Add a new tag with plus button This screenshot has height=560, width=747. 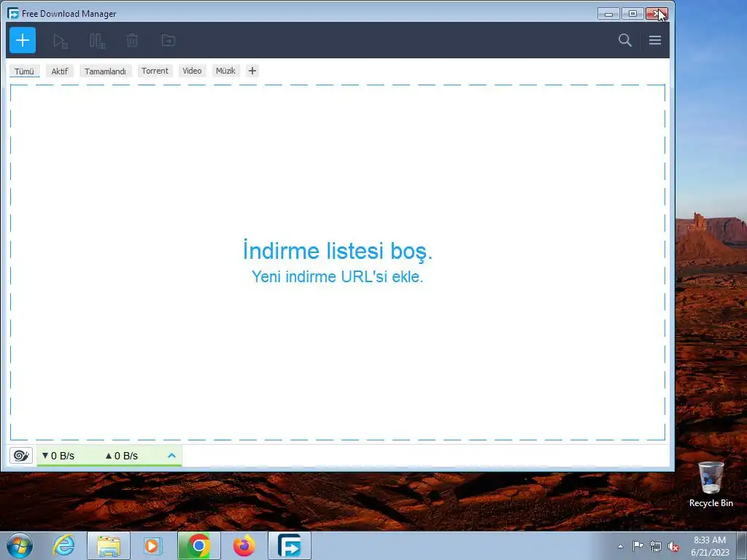(252, 71)
